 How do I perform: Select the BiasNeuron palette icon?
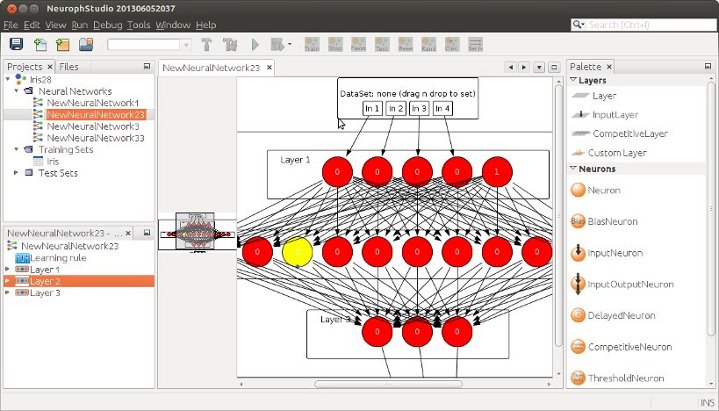pyautogui.click(x=578, y=221)
